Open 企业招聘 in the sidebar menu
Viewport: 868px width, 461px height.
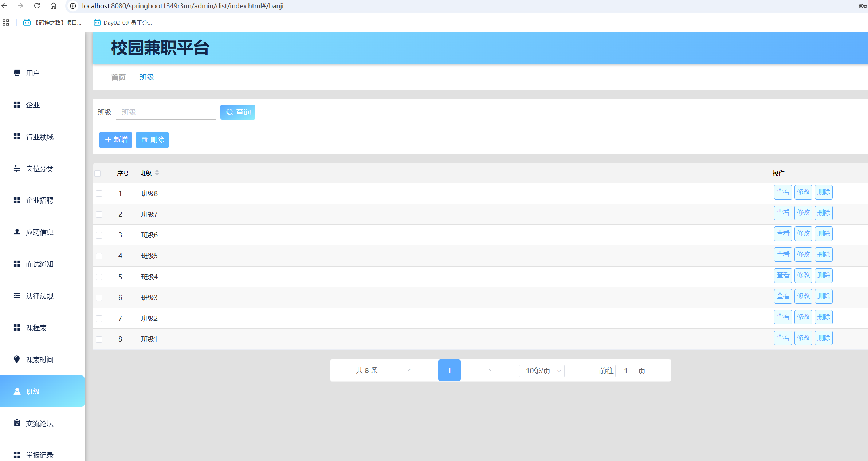pos(39,200)
